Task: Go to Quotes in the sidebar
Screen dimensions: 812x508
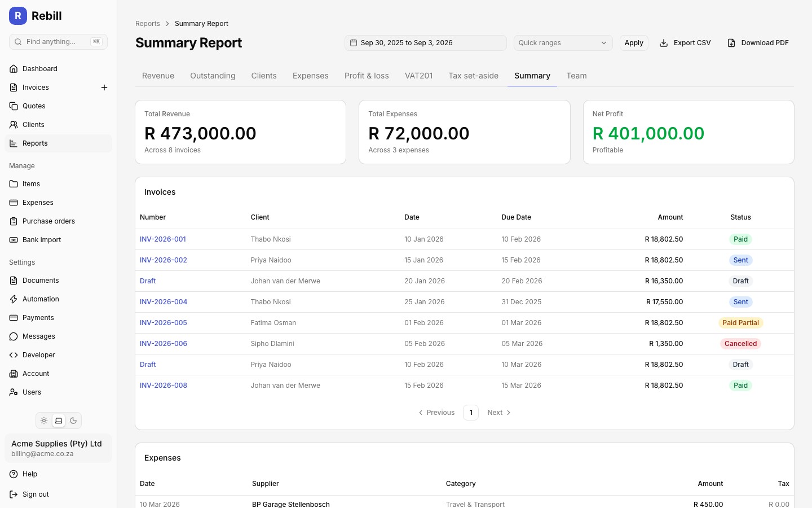Action: [x=58, y=106]
